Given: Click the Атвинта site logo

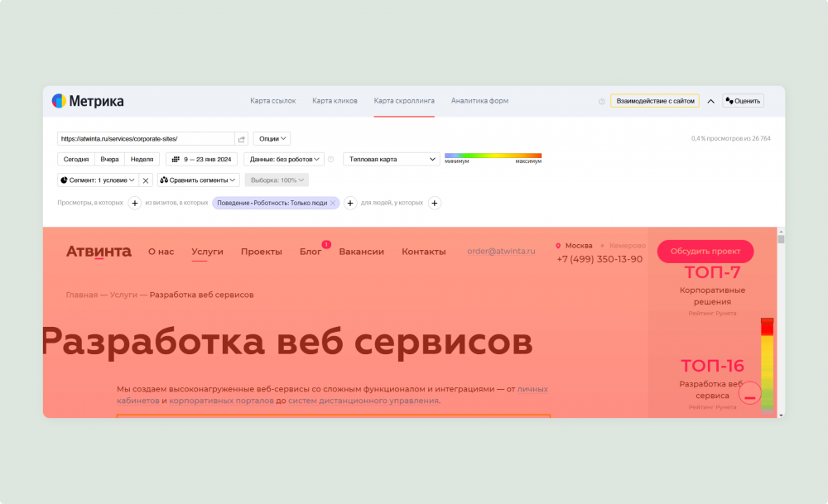Looking at the screenshot, I should [x=99, y=252].
